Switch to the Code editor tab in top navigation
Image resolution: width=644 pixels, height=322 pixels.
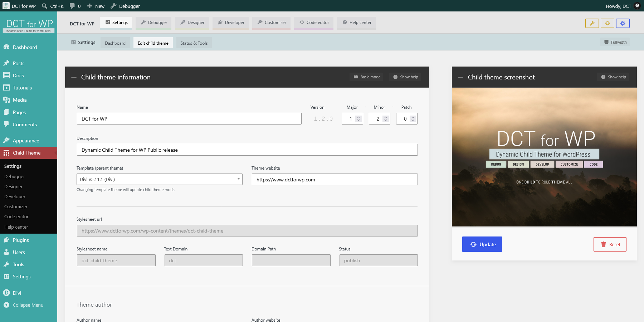tap(314, 23)
